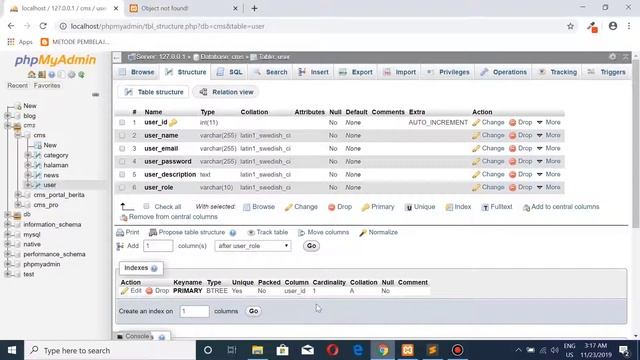The image size is (640, 360).
Task: Expand the information_schema database node
Action: (x=7, y=224)
